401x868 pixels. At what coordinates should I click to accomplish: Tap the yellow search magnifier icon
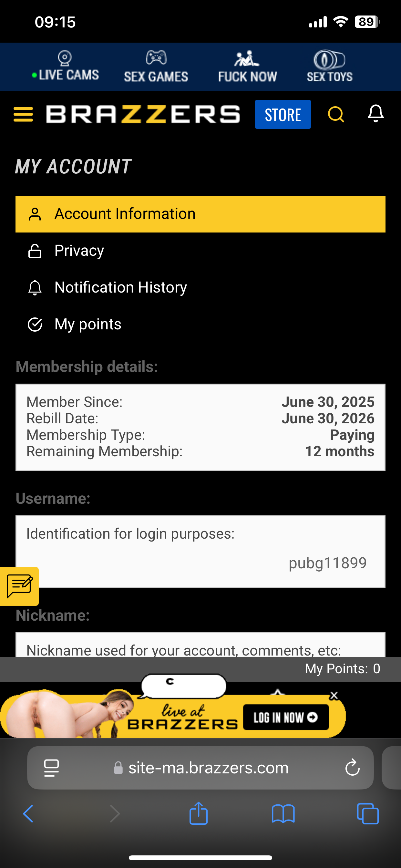[336, 114]
